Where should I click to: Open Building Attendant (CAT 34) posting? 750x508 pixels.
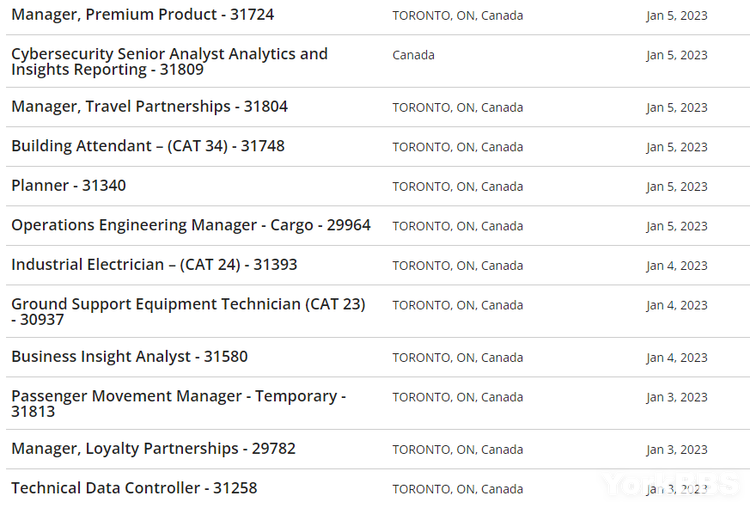coord(147,146)
